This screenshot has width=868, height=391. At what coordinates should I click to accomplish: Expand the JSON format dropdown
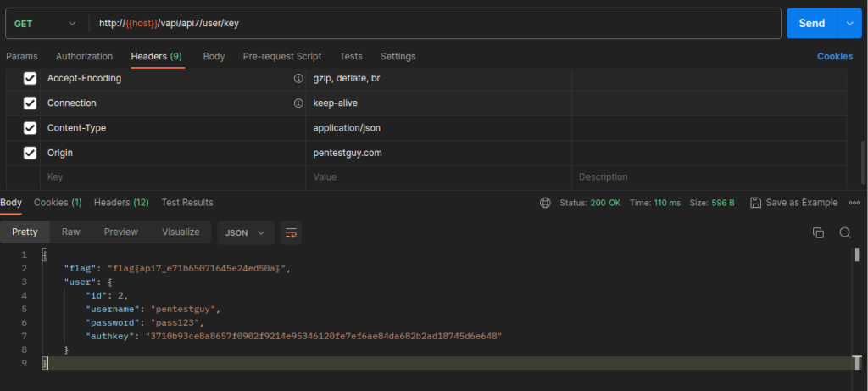click(245, 232)
